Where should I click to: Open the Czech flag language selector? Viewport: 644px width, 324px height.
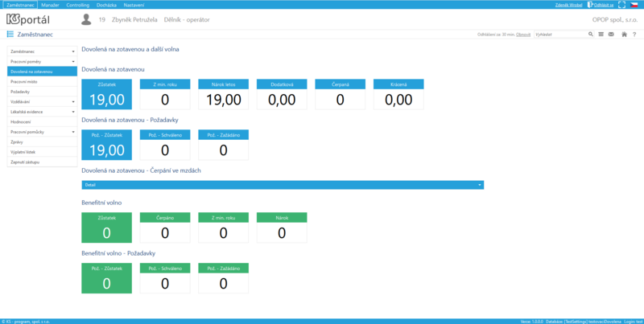tap(634, 5)
